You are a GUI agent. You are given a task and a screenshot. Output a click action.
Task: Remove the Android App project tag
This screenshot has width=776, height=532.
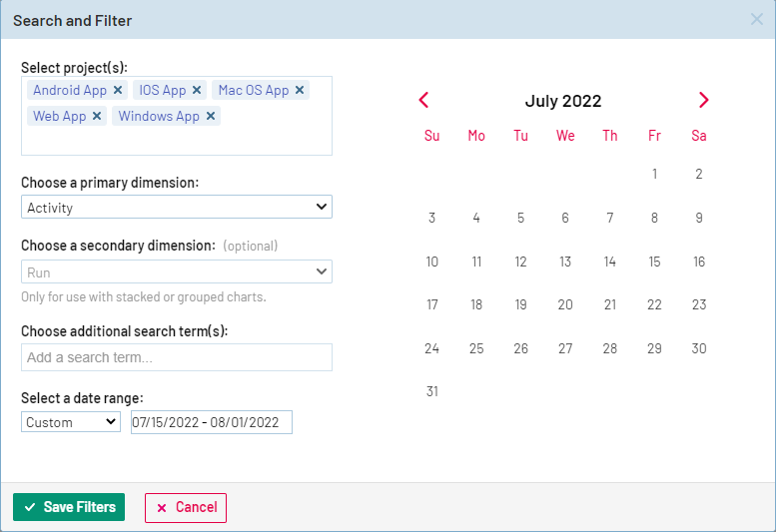(x=118, y=90)
